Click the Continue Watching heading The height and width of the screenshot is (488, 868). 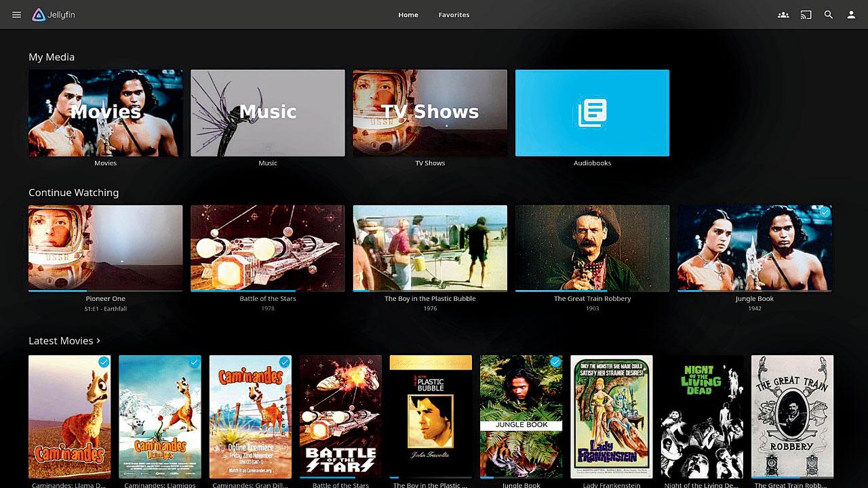tap(73, 192)
